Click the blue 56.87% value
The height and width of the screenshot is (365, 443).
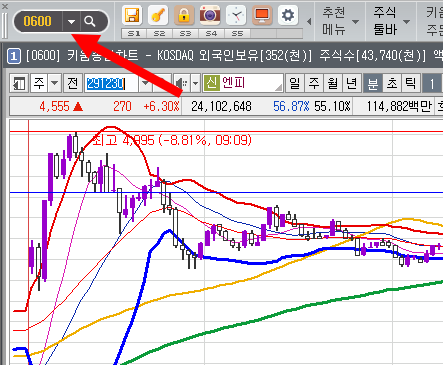pyautogui.click(x=291, y=107)
